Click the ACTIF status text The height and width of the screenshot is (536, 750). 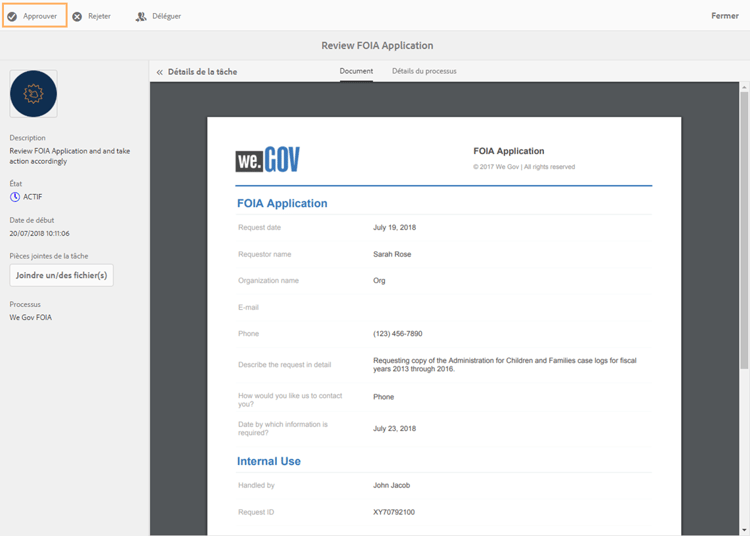coord(33,197)
